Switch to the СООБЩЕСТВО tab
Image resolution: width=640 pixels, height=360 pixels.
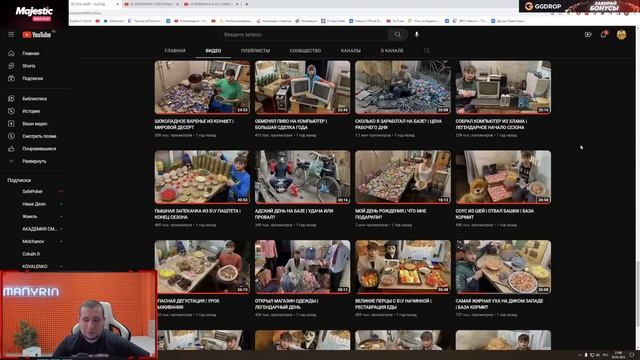click(305, 51)
